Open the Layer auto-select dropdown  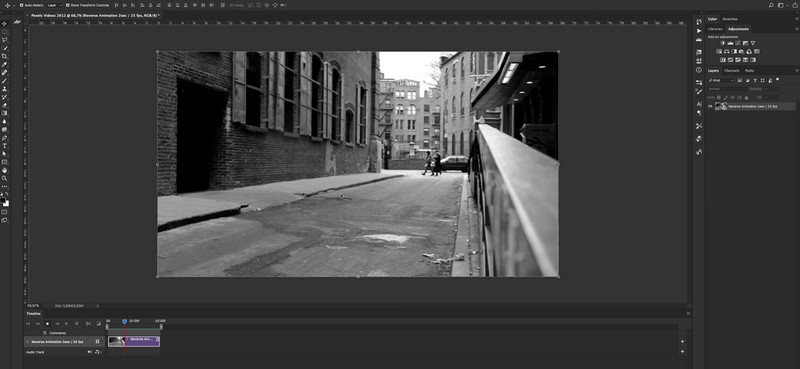(54, 5)
